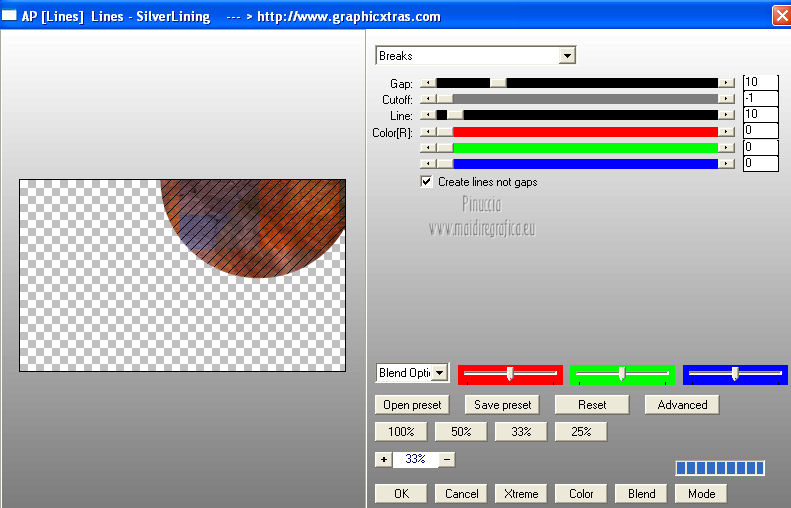This screenshot has width=791, height=508.
Task: Set preview zoom to 25%
Action: pos(581,432)
